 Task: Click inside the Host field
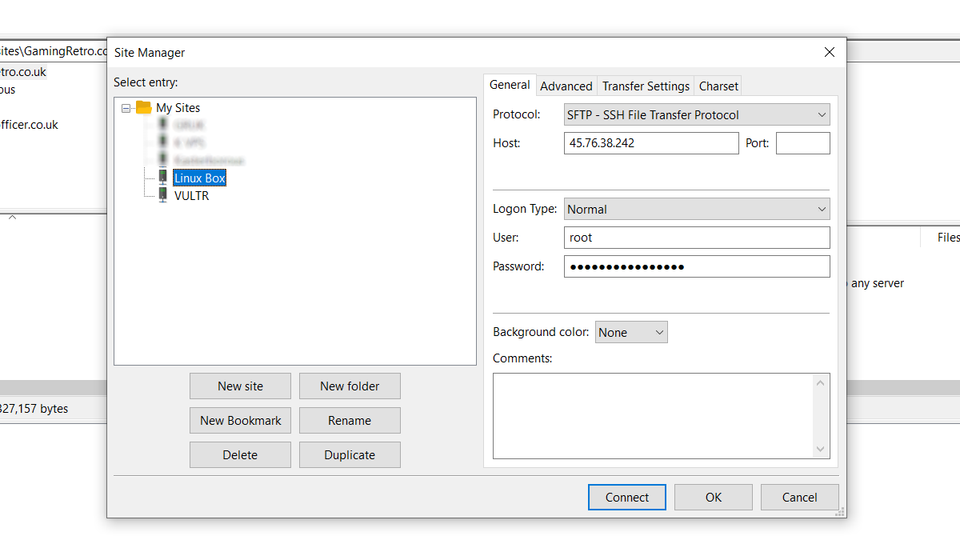coord(650,143)
